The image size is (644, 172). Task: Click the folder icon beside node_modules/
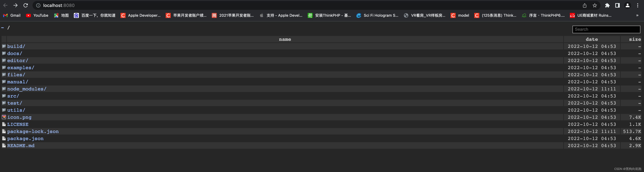[x=4, y=89]
